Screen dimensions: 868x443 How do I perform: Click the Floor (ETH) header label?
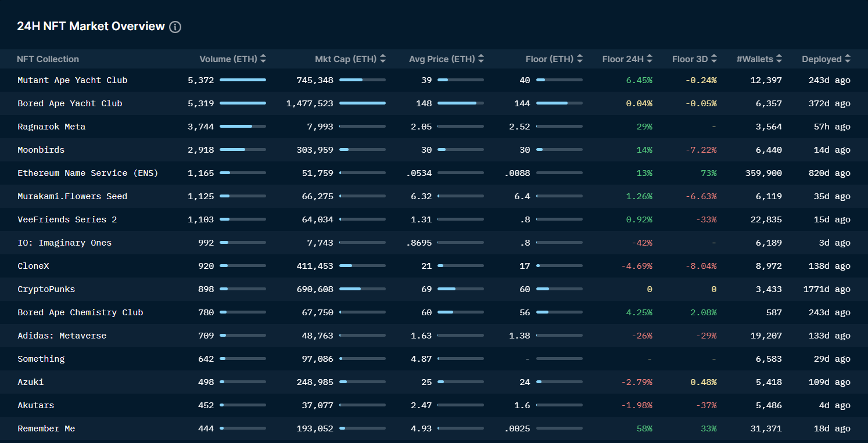tap(550, 59)
